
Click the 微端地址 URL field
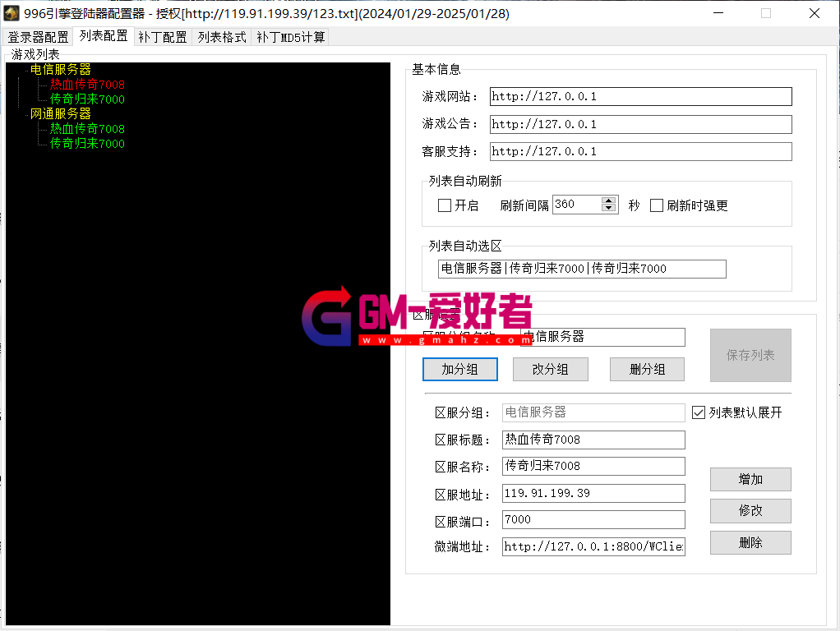[x=593, y=547]
